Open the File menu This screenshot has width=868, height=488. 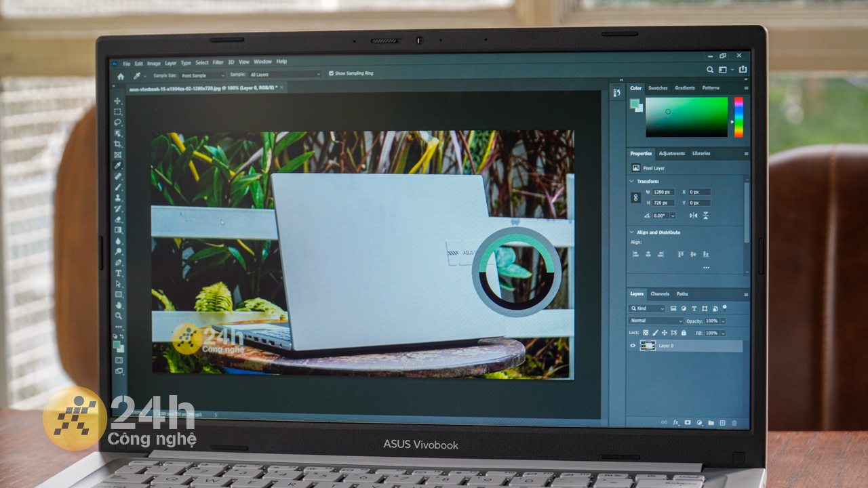[x=127, y=64]
